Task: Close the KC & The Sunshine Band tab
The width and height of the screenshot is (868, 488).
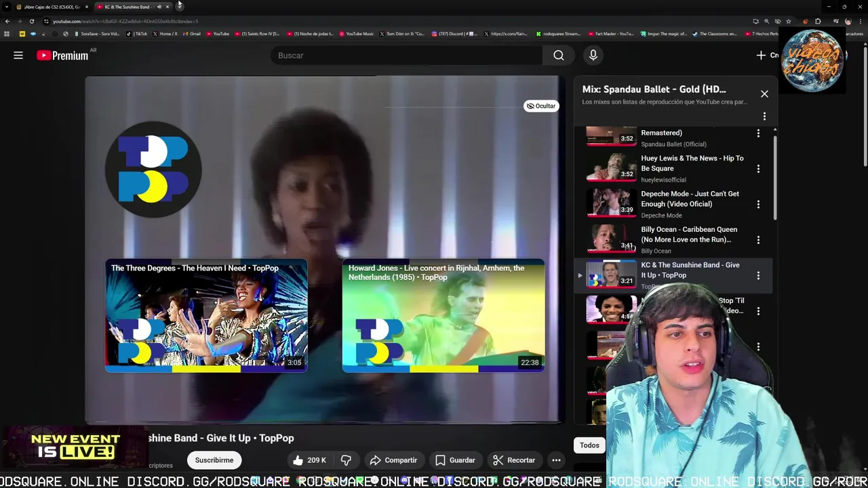Action: (167, 7)
